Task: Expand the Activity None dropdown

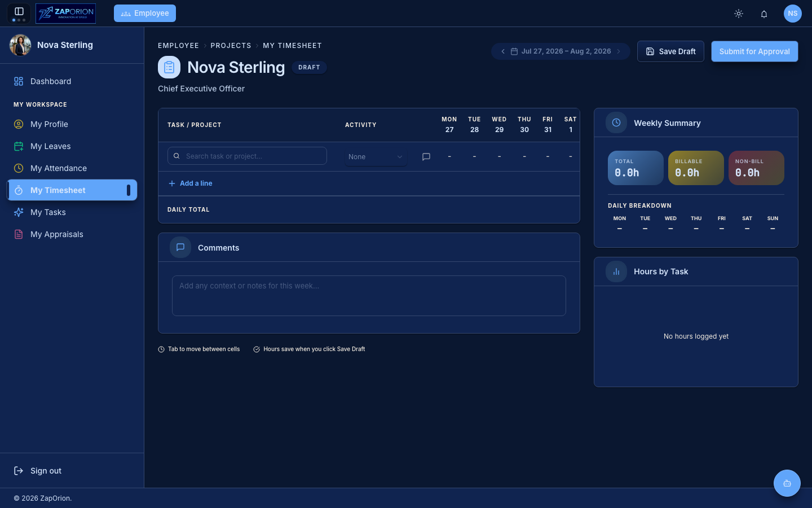Action: [376, 157]
